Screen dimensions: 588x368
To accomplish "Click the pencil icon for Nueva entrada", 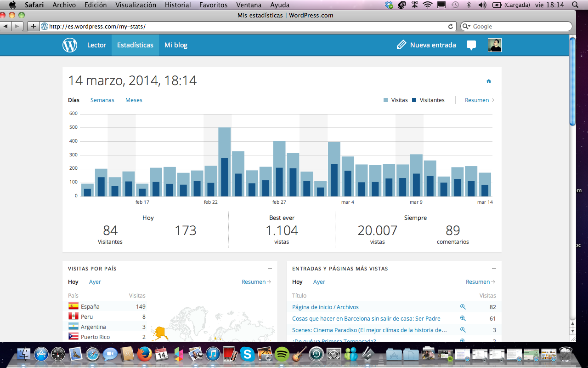I will pos(401,45).
